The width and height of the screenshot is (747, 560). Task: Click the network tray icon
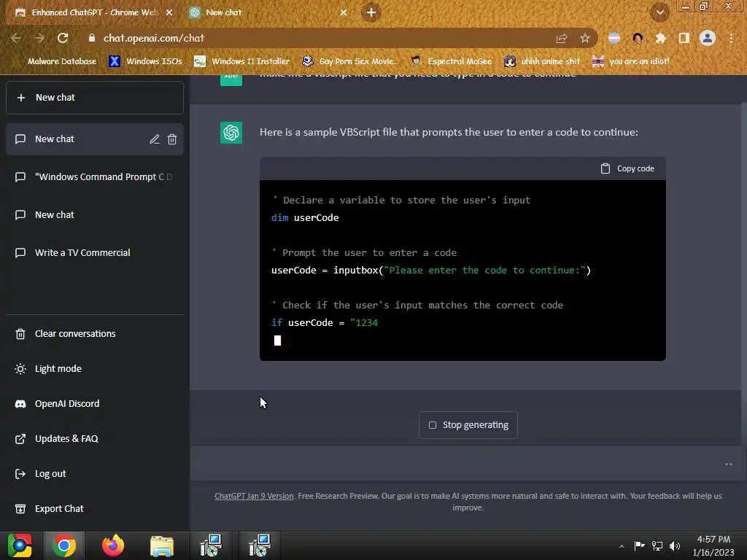coord(657,545)
